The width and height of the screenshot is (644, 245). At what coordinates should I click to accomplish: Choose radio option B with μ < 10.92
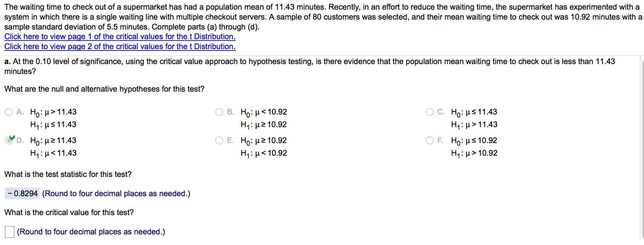tap(219, 112)
